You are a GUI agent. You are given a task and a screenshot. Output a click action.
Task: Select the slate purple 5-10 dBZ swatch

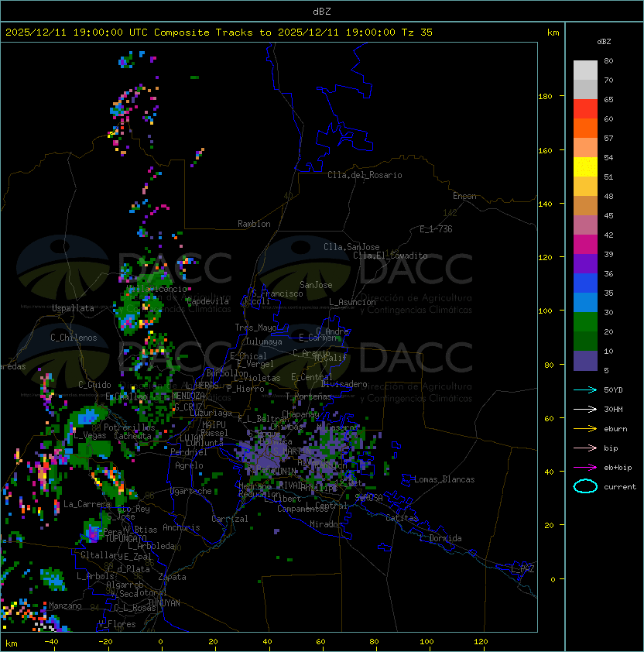tap(585, 361)
